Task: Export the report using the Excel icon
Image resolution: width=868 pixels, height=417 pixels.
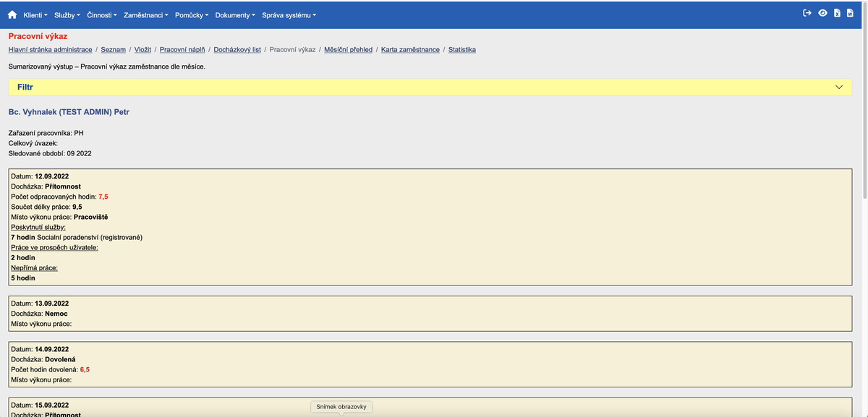Action: [x=838, y=12]
